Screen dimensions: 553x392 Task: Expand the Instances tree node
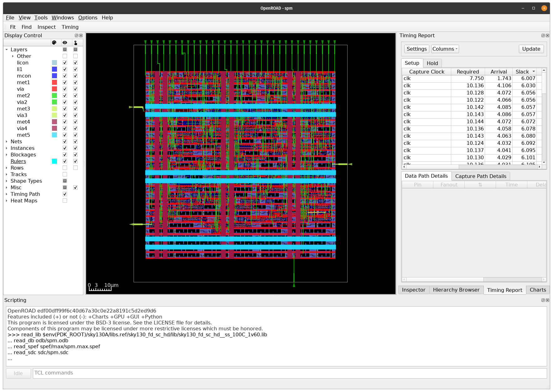point(7,148)
